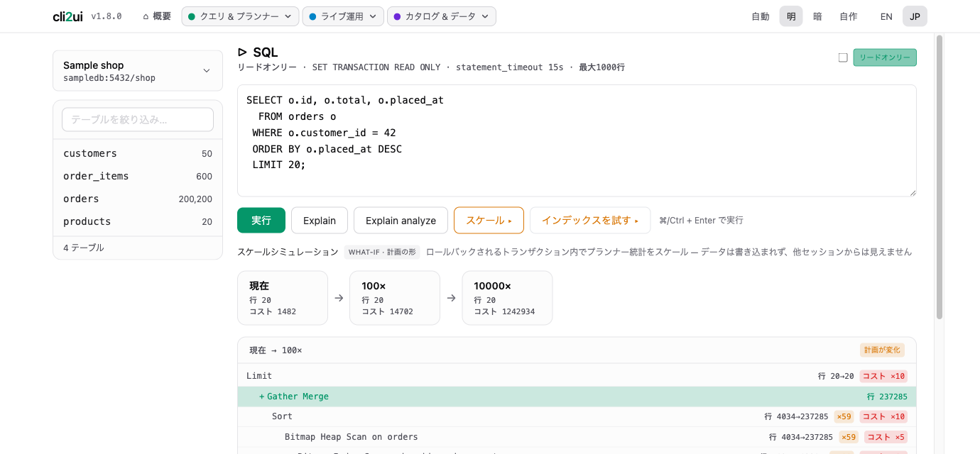Click the ×59 badge on Sort row
Screen dimensions: 980x454
844,416
